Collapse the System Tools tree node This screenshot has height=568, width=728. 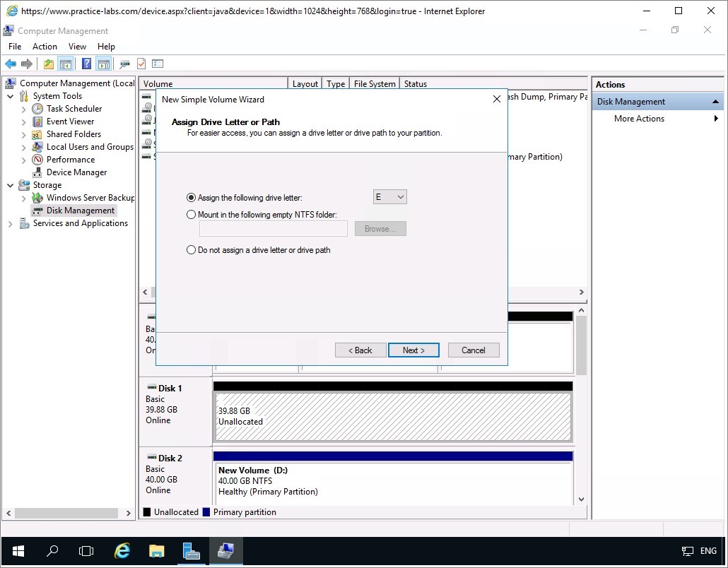(x=11, y=97)
